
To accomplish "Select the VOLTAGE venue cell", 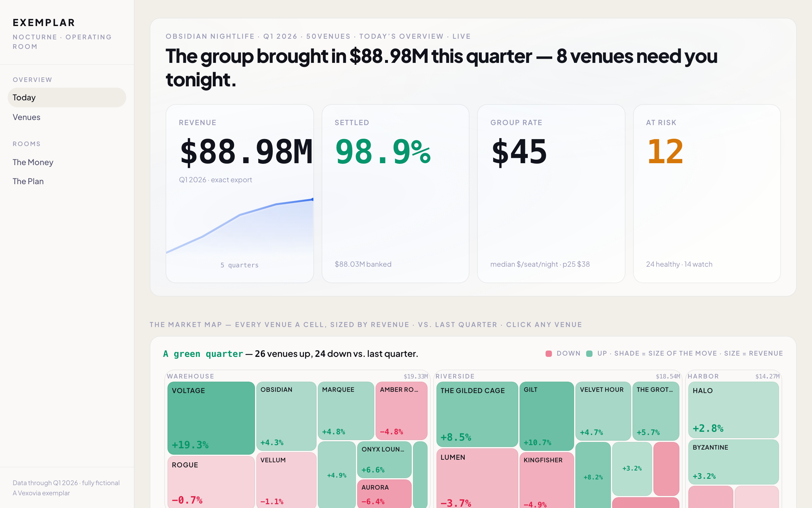I will (x=211, y=418).
